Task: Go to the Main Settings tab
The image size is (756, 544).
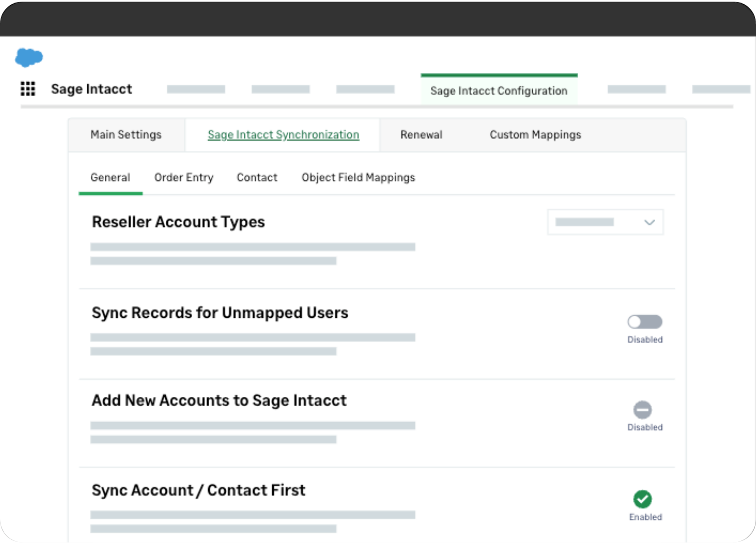Action: (x=126, y=134)
